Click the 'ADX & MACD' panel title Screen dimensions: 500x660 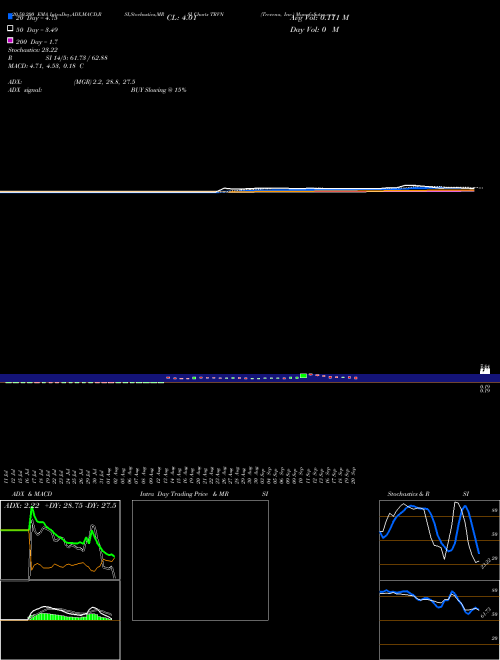[32, 494]
